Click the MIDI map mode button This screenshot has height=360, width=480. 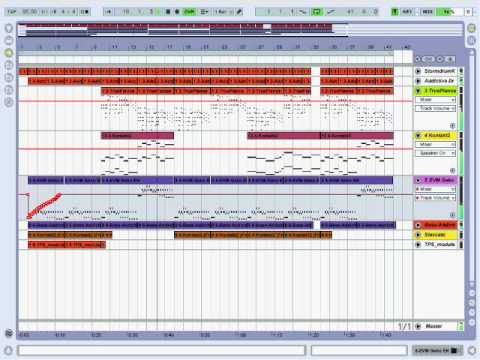pos(427,12)
